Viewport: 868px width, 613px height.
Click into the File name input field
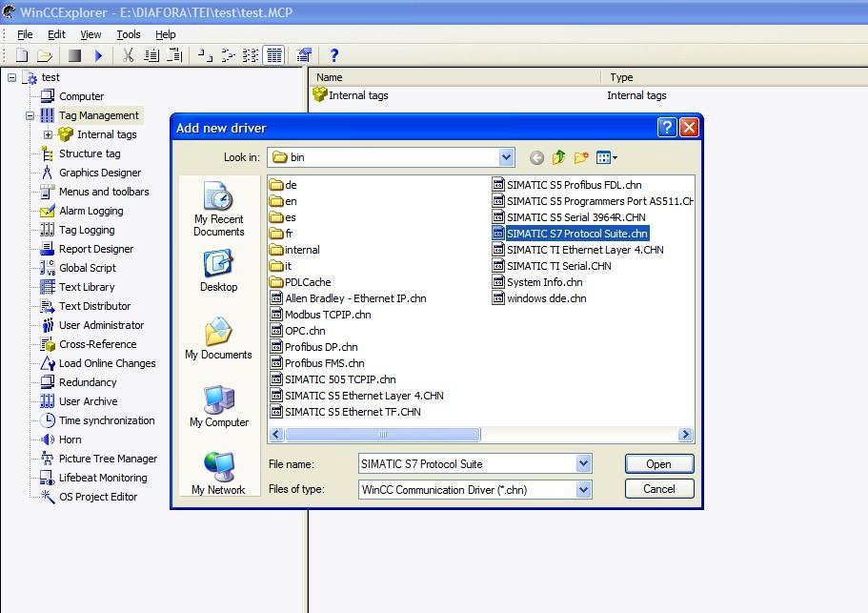pos(467,463)
